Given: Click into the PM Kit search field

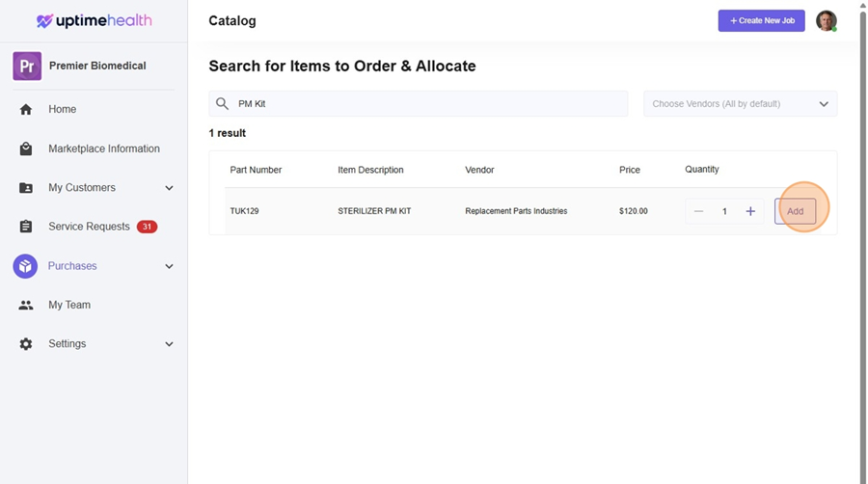Looking at the screenshot, I should 424,104.
